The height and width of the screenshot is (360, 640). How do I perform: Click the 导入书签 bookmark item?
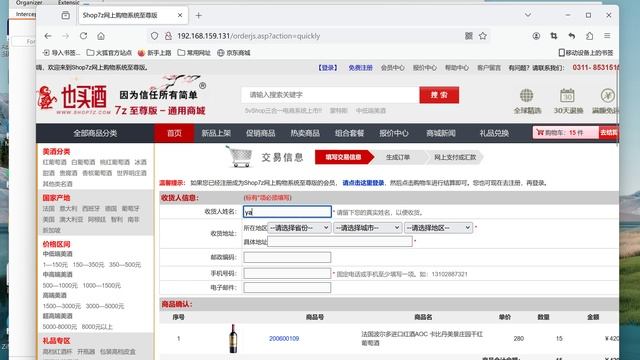click(x=61, y=53)
